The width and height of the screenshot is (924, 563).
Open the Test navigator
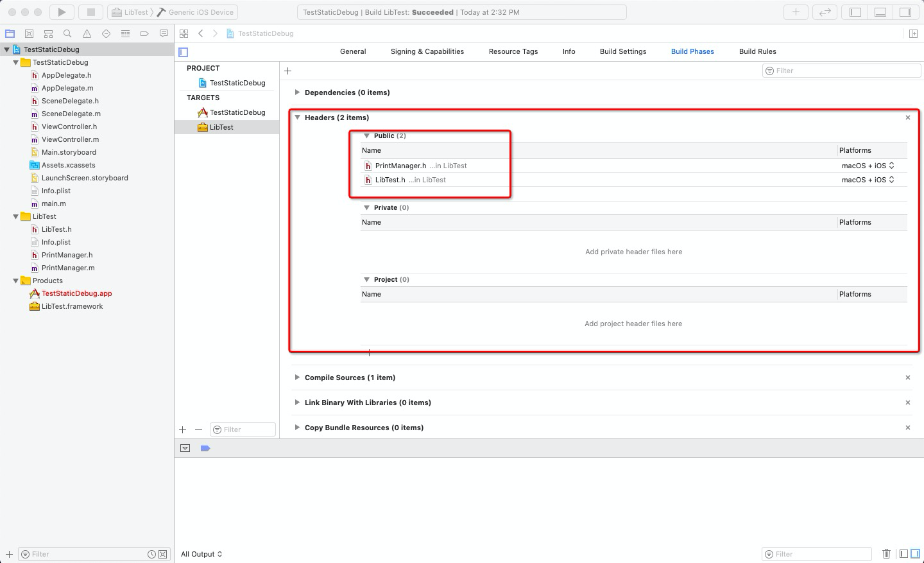coord(106,33)
